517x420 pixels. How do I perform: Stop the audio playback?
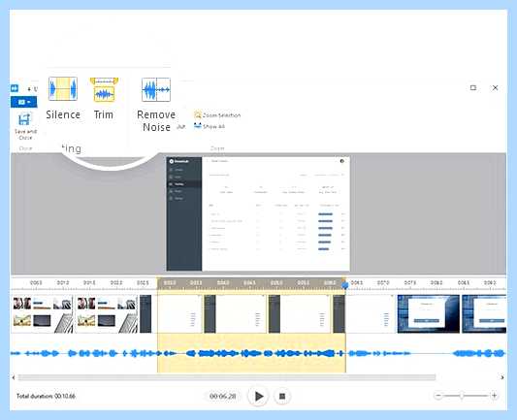pyautogui.click(x=282, y=397)
